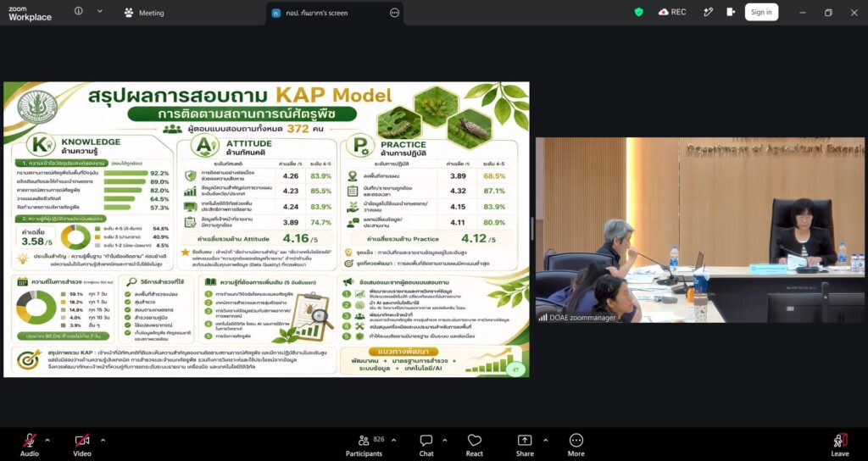Click the REC cloud recording indicator
The width and height of the screenshot is (868, 461).
[x=672, y=12]
